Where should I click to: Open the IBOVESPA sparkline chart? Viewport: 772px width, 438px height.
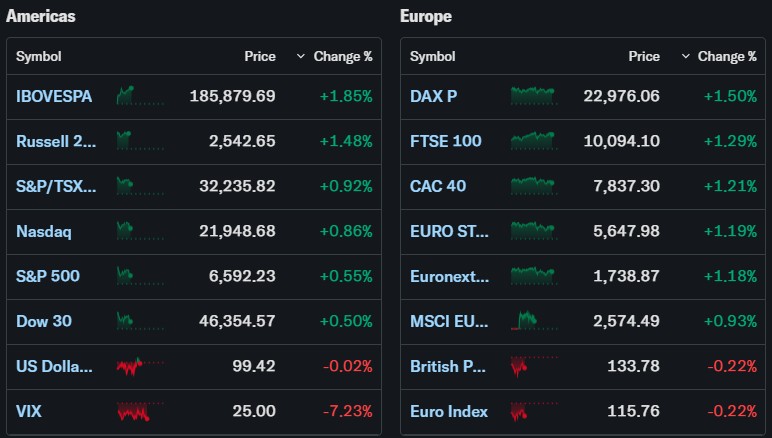(140, 97)
